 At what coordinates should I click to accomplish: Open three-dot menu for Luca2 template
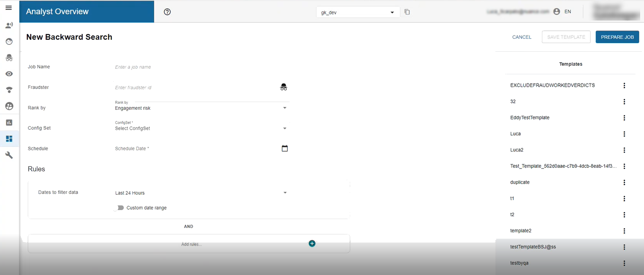624,150
